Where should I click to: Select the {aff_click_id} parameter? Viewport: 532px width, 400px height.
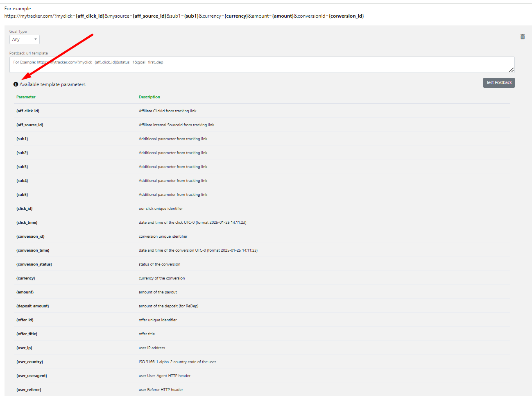28,111
